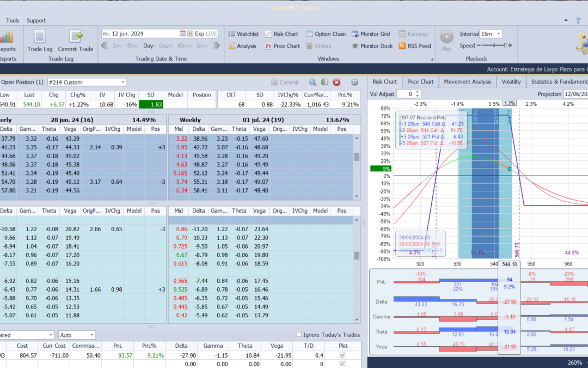Click Day+ to advance one day
588x368 pixels.
tap(166, 46)
